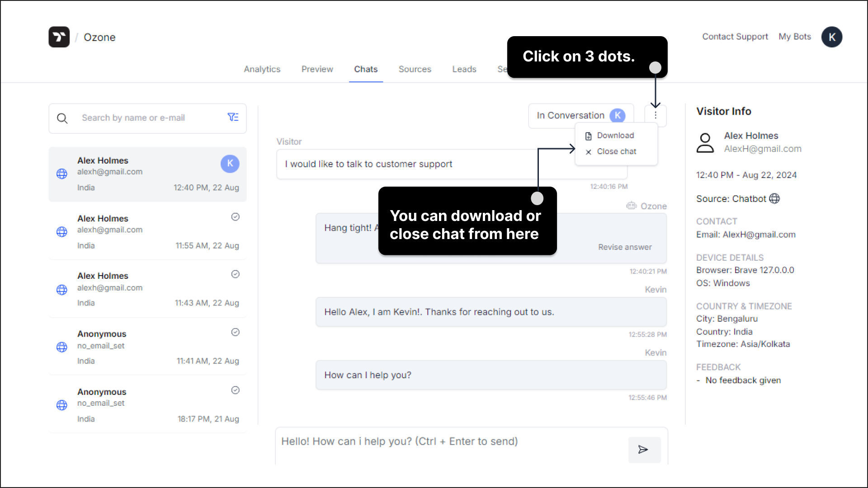Switch to the Preview tab
This screenshot has height=488, width=868.
[x=317, y=69]
